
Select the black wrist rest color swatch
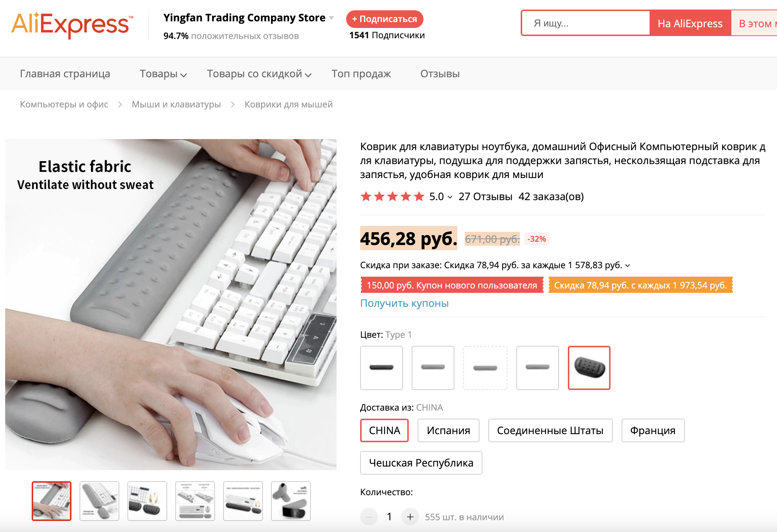pyautogui.click(x=382, y=368)
